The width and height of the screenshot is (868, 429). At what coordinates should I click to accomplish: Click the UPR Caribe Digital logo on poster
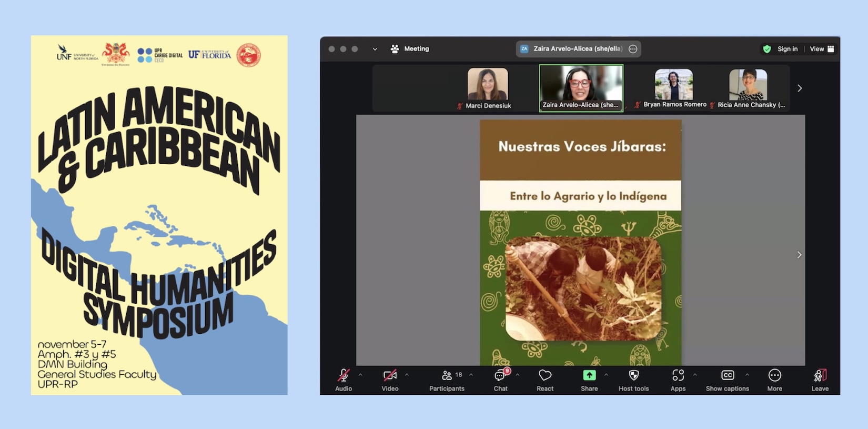pos(160,55)
